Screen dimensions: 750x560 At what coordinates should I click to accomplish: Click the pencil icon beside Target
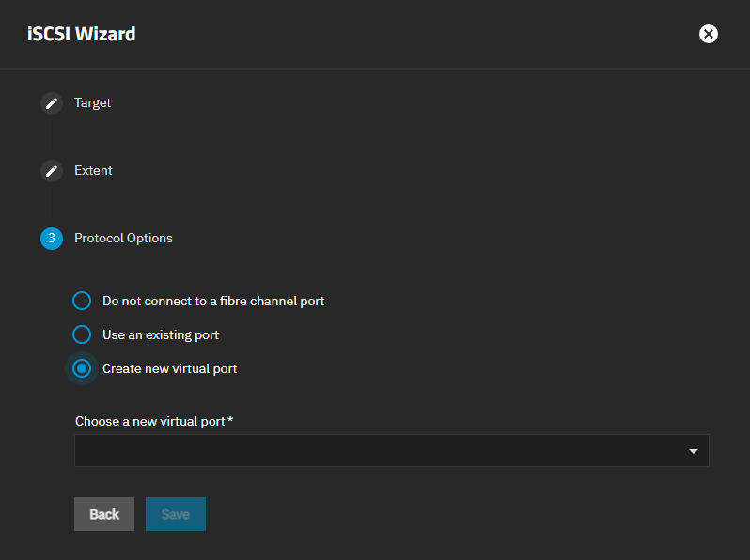click(x=52, y=103)
